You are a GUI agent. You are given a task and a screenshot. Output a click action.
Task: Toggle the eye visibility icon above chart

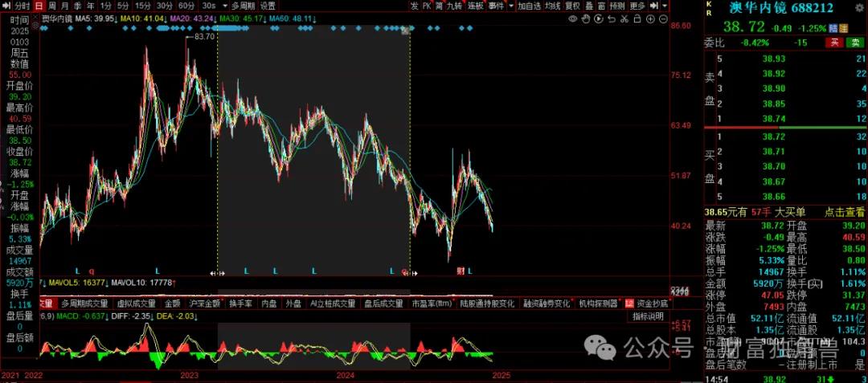tap(573, 18)
